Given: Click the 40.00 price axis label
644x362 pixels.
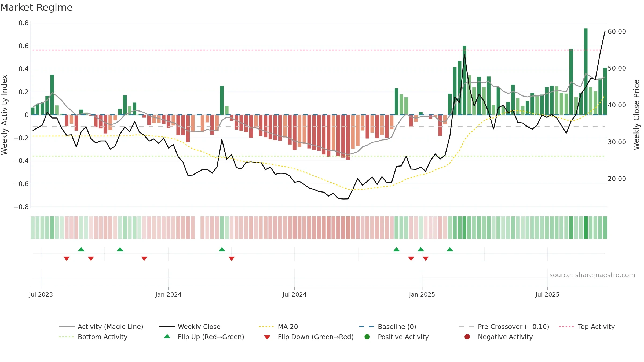Looking at the screenshot, I should [x=617, y=105].
